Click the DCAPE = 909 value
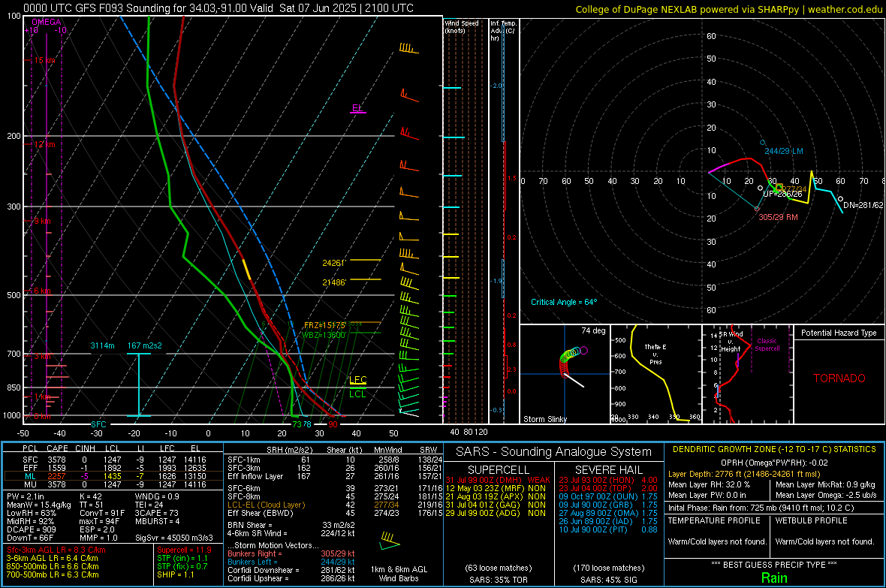This screenshot has height=588, width=886. [x=31, y=529]
